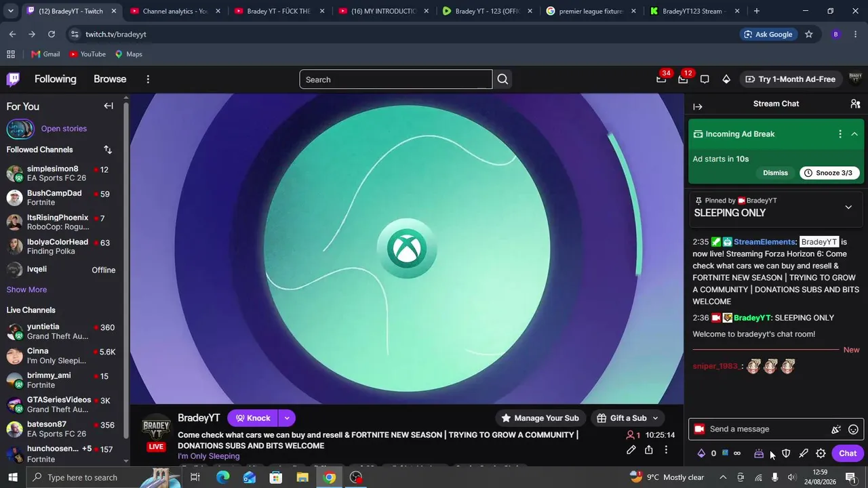Open the Whispers icon in the top bar

(x=705, y=79)
